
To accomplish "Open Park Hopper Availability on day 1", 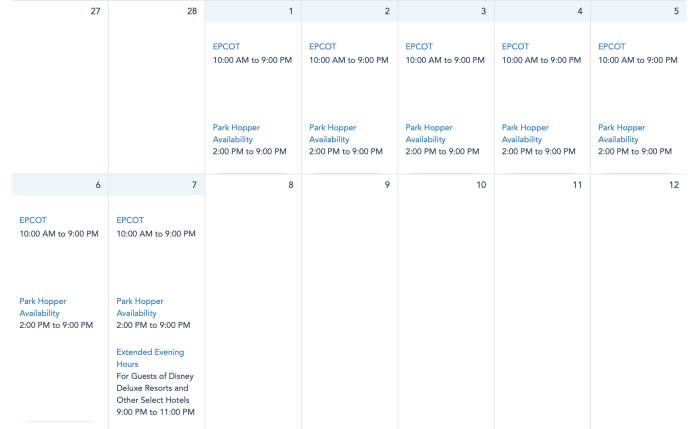I will click(238, 133).
